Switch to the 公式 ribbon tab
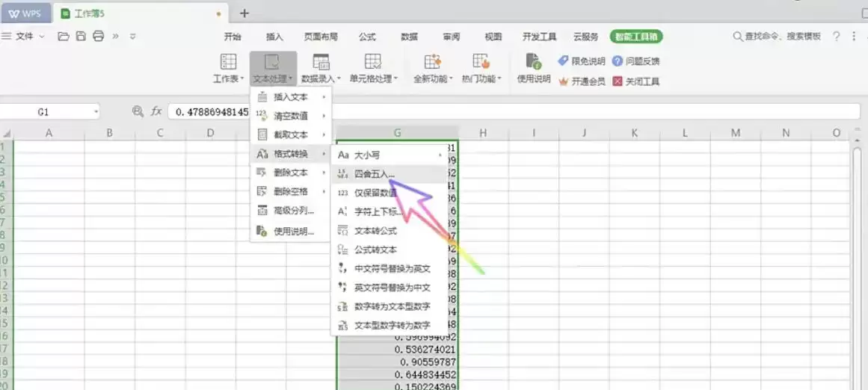Screen dimensions: 868x390 click(367, 37)
